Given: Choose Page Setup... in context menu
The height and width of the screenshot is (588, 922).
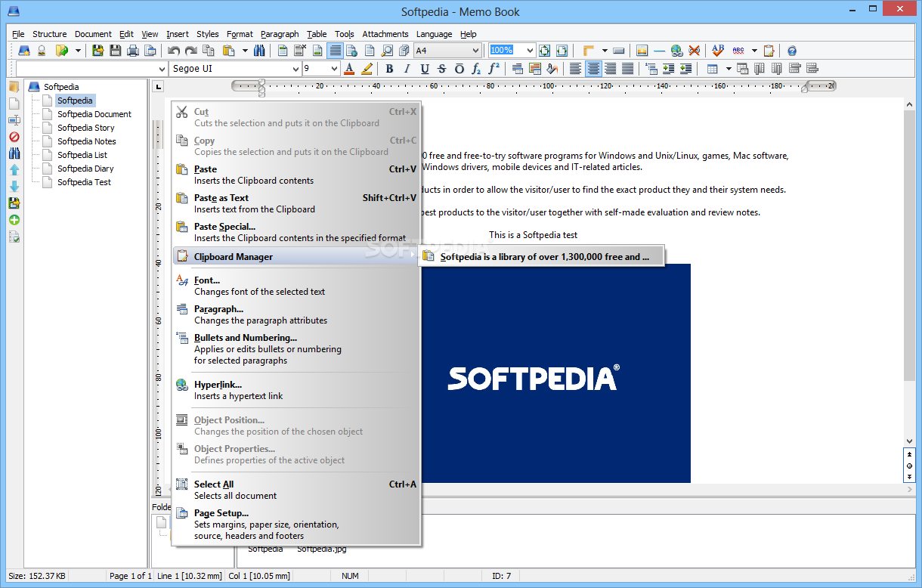Looking at the screenshot, I should [295, 524].
